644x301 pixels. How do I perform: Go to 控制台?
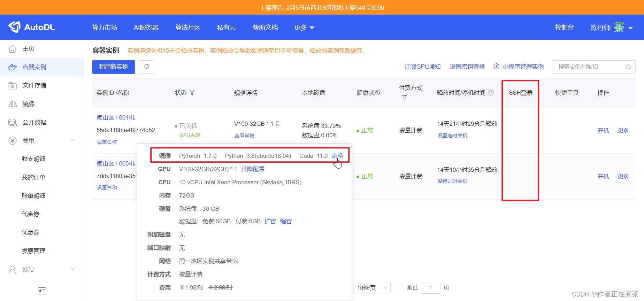pyautogui.click(x=565, y=28)
